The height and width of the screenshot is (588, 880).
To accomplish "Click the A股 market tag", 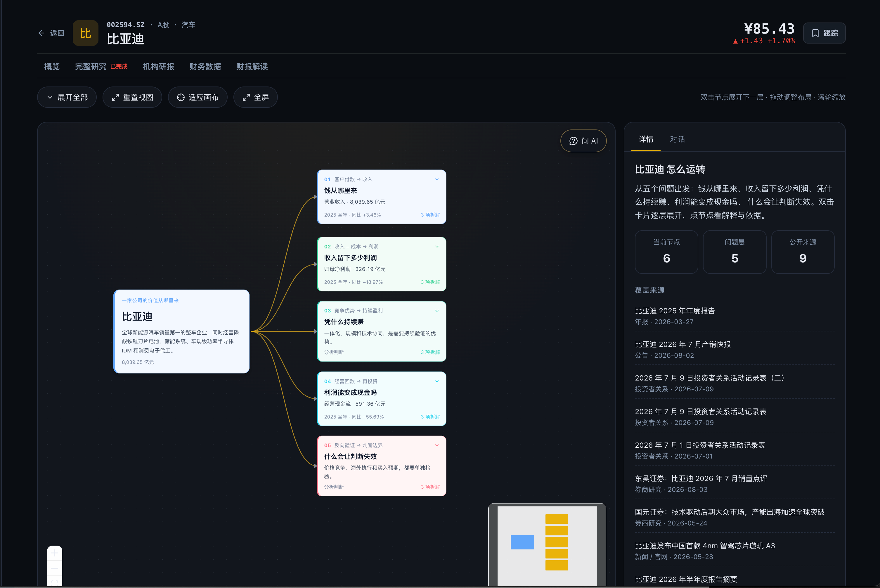I will pos(163,25).
